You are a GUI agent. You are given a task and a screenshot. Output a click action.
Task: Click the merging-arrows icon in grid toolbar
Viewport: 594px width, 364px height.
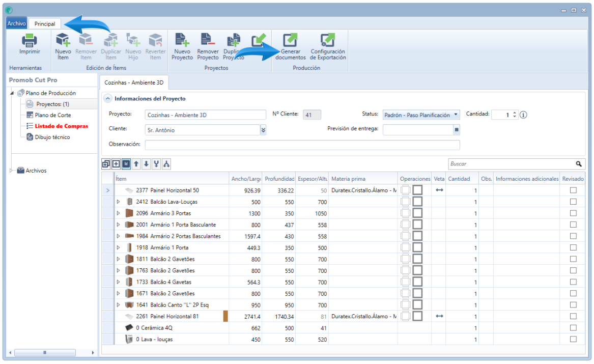pyautogui.click(x=156, y=164)
